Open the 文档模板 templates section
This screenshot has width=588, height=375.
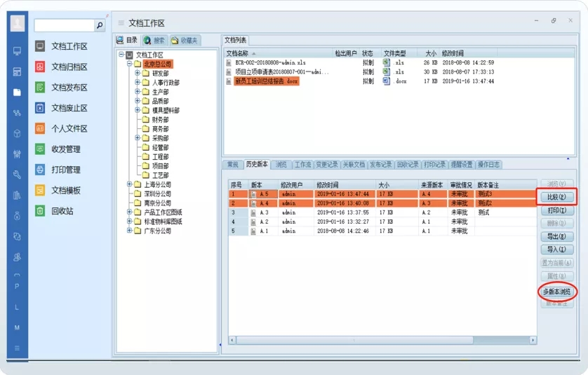click(66, 190)
